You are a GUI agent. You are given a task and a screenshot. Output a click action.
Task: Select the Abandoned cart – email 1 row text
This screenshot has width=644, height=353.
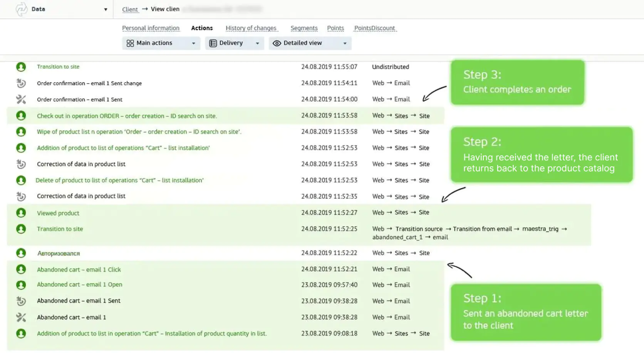[x=71, y=318]
